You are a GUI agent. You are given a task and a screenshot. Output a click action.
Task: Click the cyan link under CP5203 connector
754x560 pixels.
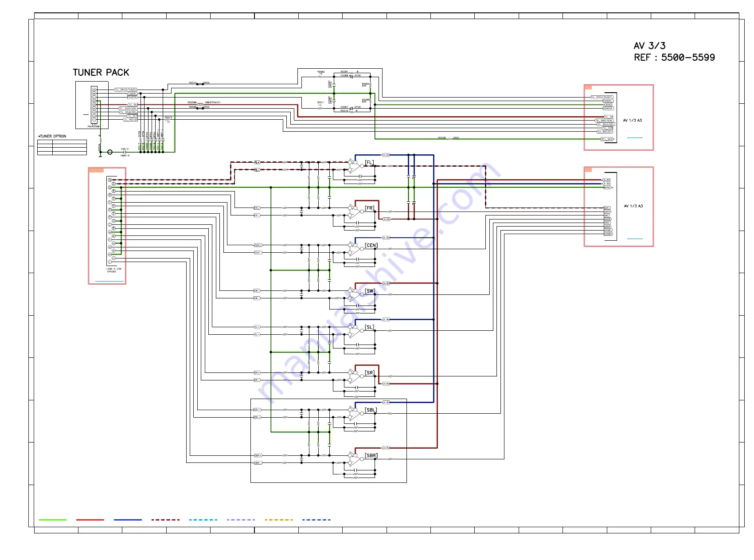[x=109, y=282]
